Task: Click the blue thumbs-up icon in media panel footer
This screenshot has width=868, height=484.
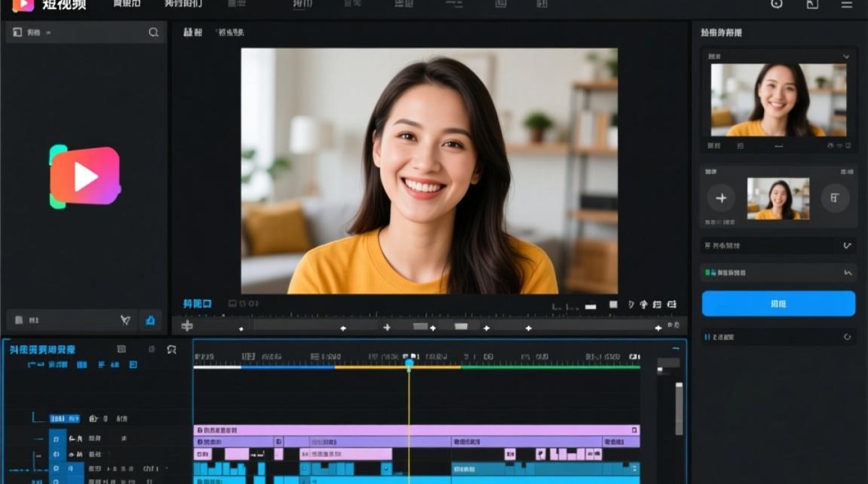Action: point(150,320)
